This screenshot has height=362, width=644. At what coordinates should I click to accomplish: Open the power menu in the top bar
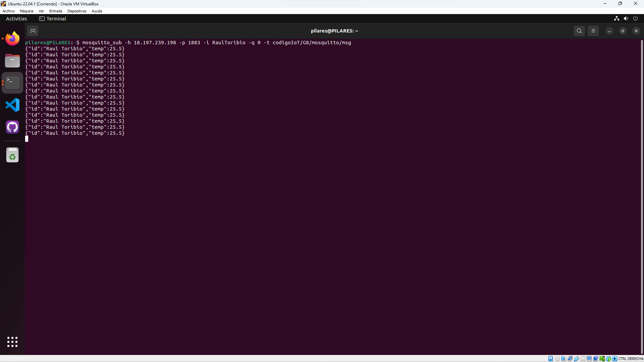click(635, 19)
